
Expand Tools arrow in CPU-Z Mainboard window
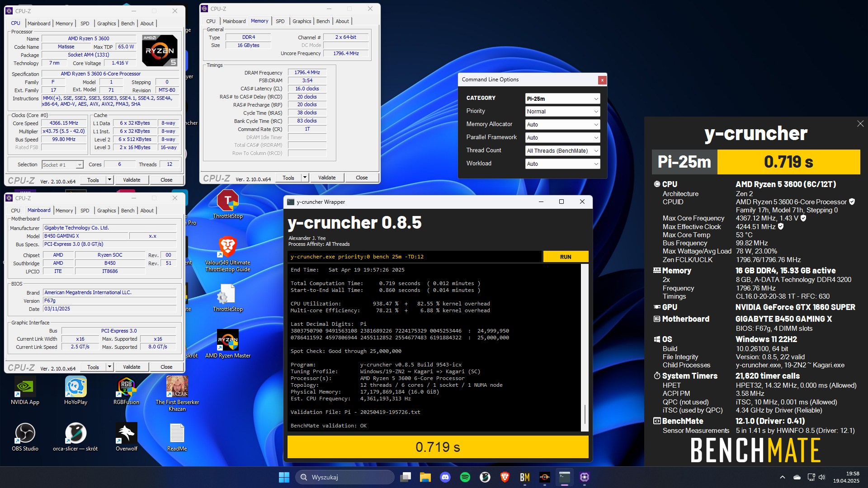[109, 367]
